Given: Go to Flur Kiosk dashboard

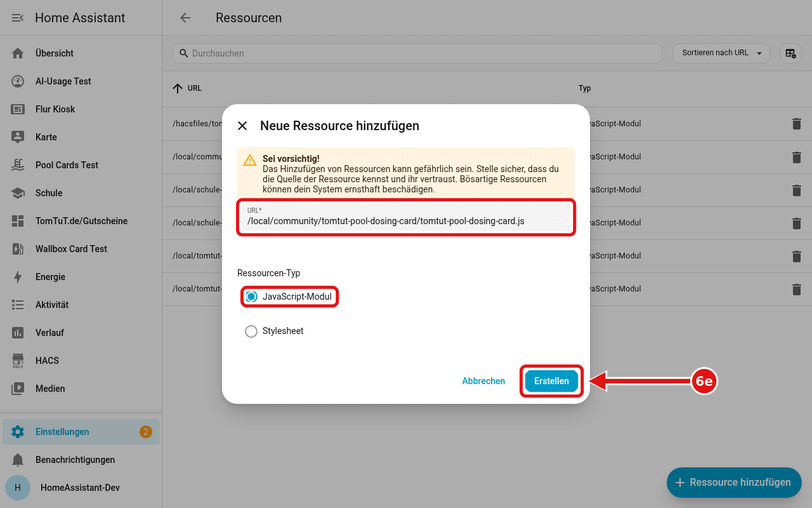Looking at the screenshot, I should click(x=81, y=109).
